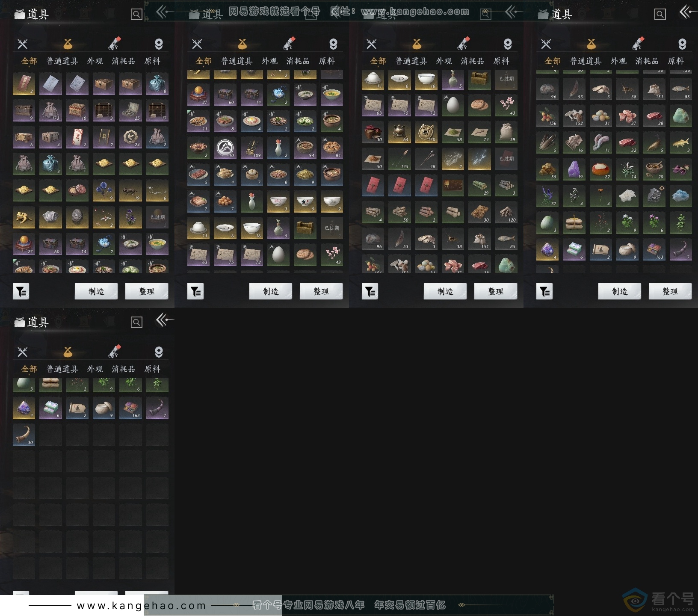Select the green bamboo item with count 29
698x616 pixels.
coord(479,186)
